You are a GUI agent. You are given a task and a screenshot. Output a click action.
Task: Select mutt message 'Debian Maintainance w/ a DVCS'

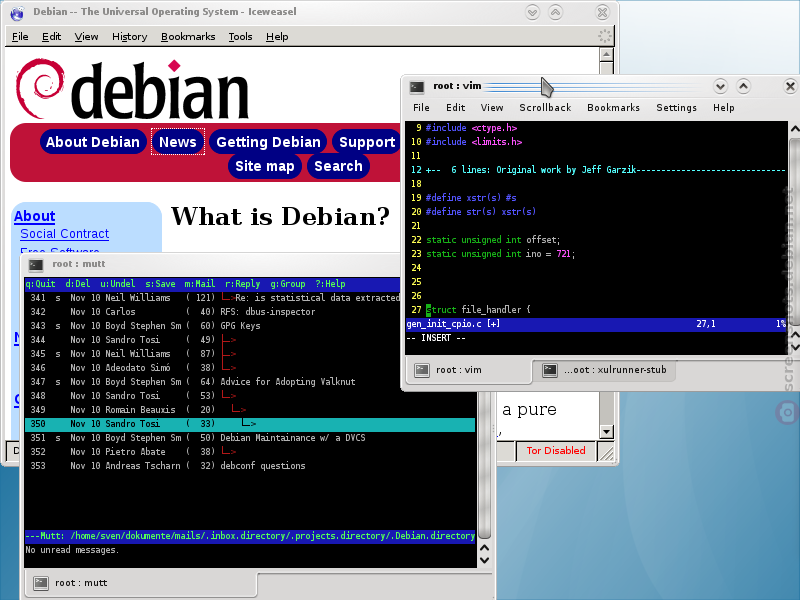pyautogui.click(x=250, y=438)
